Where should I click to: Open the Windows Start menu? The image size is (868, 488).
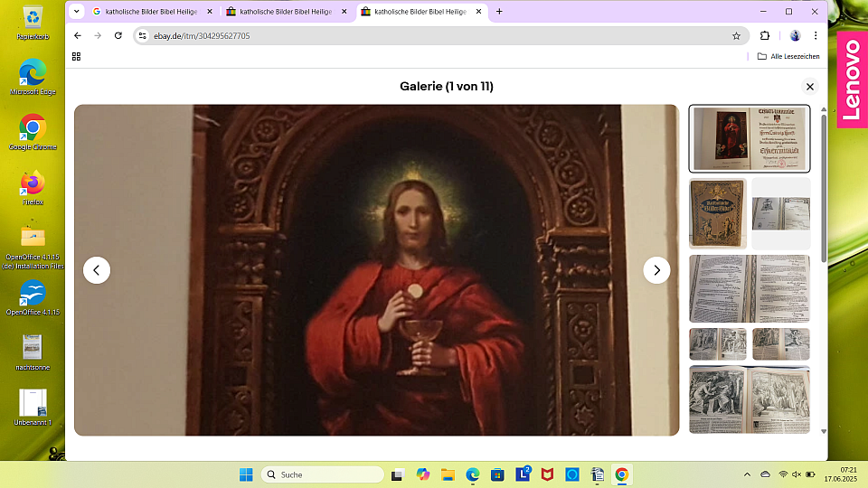coord(246,474)
